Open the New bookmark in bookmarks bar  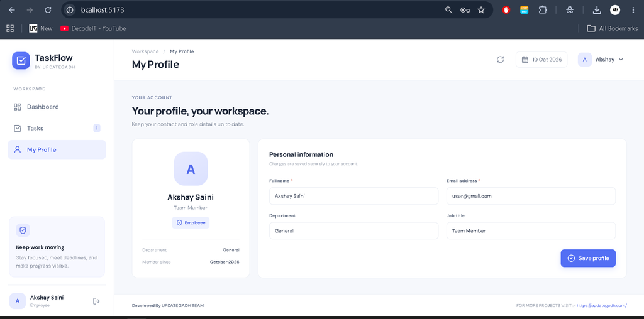[41, 28]
